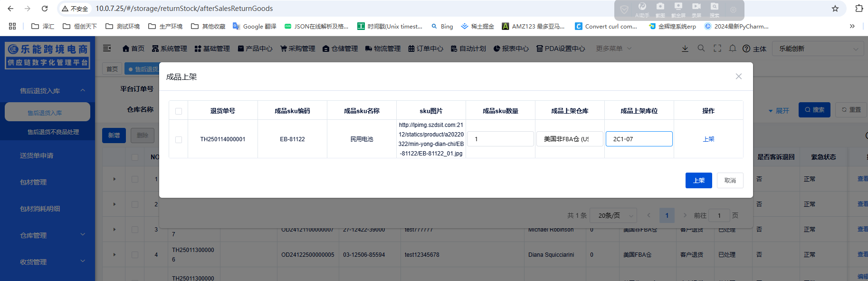Select the TH250114000001 row checkbox
868x281 pixels.
(x=179, y=140)
